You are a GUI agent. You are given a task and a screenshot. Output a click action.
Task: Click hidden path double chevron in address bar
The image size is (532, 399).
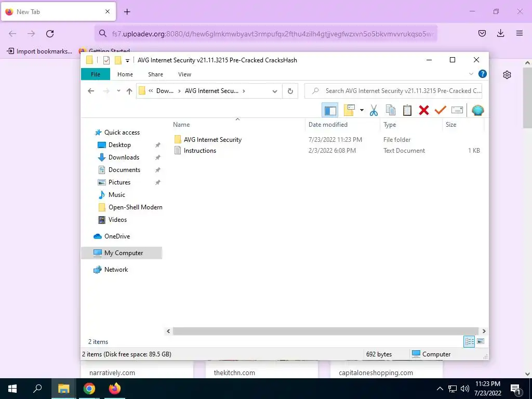point(151,91)
